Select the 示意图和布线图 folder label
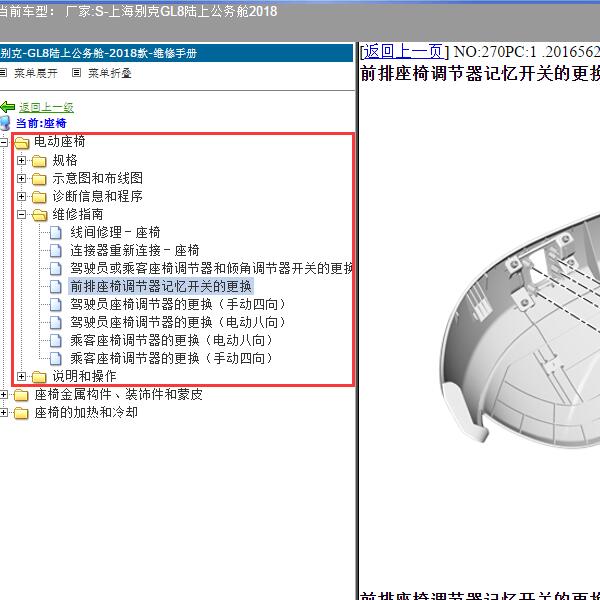Image resolution: width=600 pixels, height=600 pixels. (98, 178)
